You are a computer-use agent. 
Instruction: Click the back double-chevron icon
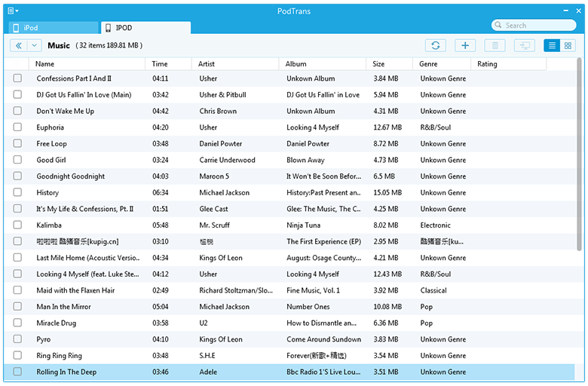click(x=19, y=45)
